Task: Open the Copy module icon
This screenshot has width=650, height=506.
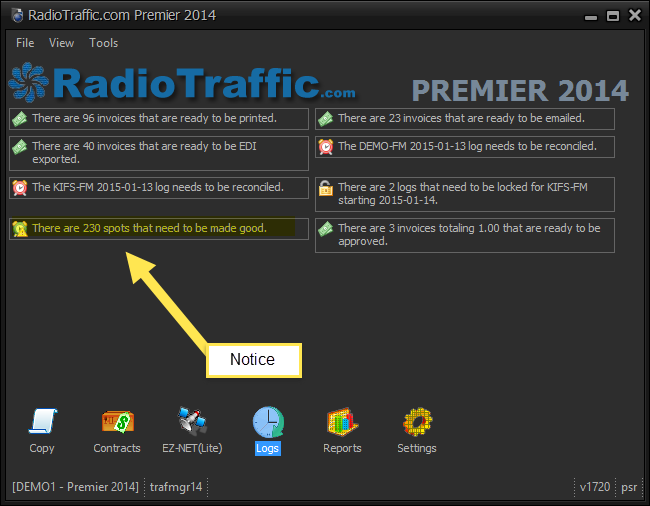Action: pyautogui.click(x=42, y=421)
